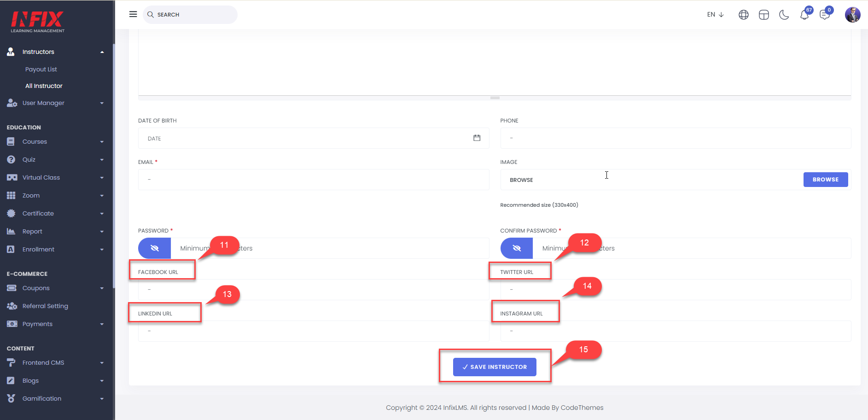Click the Infix LMS logo
Viewport: 868px width, 420px height.
click(37, 22)
